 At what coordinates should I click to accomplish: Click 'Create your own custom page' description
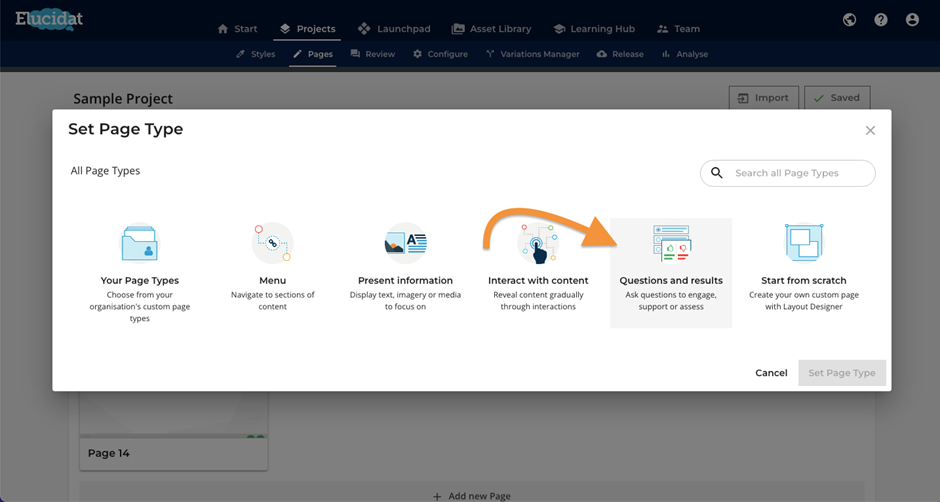[804, 300]
